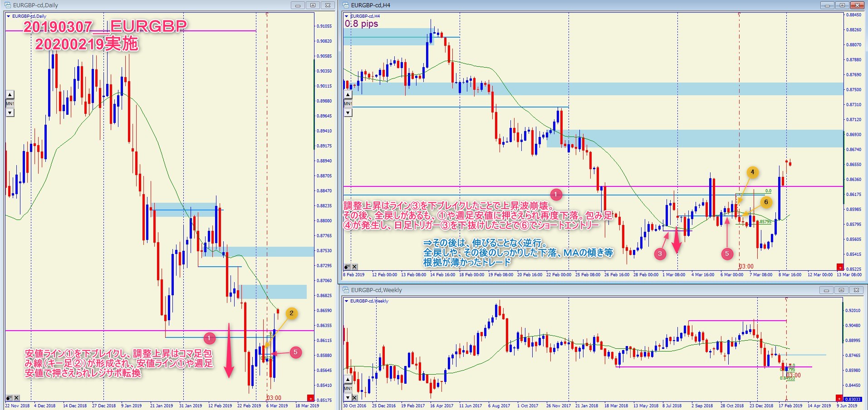Click the red plus square on H4 chart
Image resolution: width=868 pixels, height=410 pixels.
pyautogui.click(x=840, y=267)
